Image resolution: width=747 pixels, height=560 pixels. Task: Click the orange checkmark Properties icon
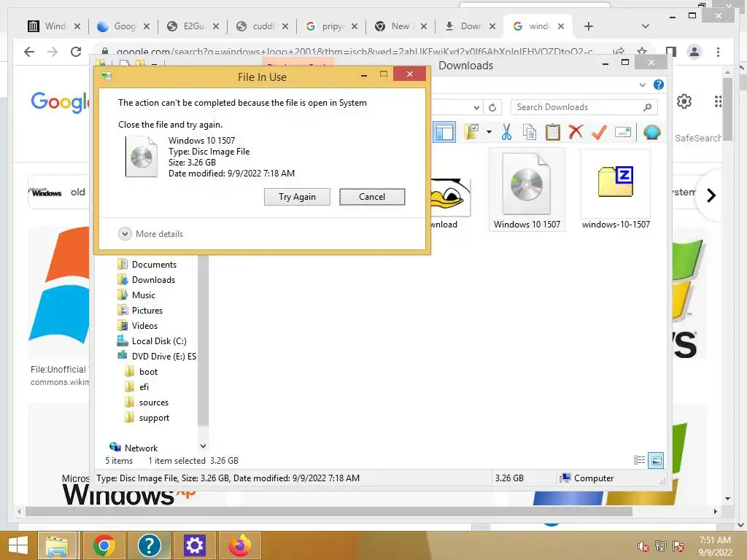pyautogui.click(x=599, y=132)
